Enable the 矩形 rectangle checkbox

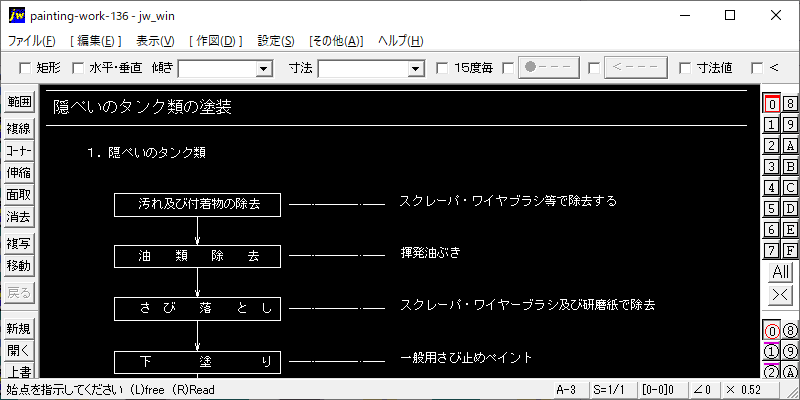tap(24, 68)
